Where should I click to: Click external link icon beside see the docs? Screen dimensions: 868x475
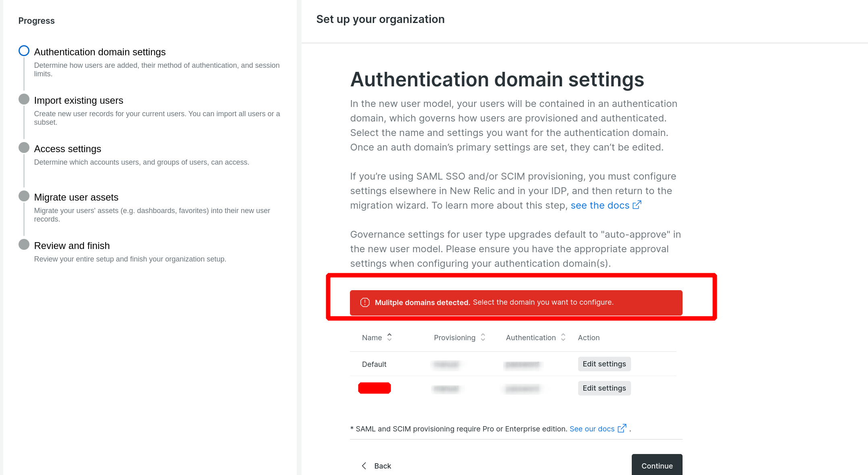point(637,205)
